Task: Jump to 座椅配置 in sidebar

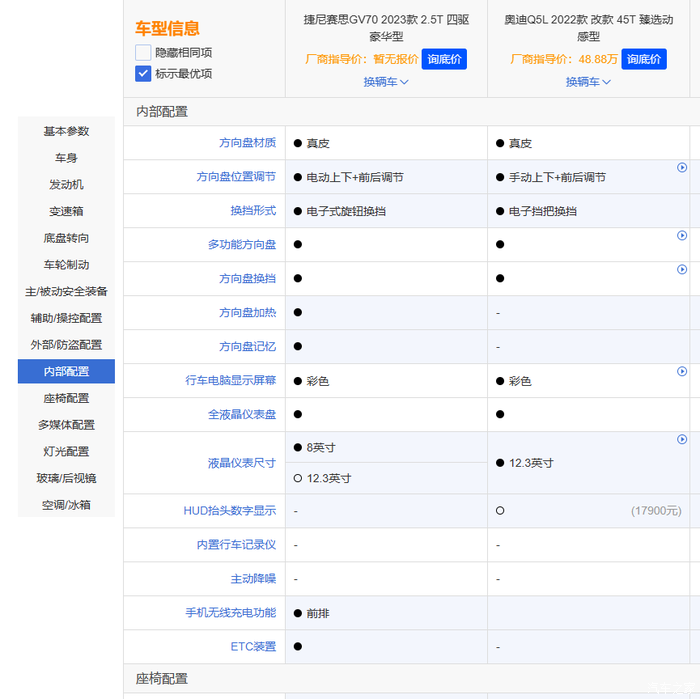Action: [x=66, y=398]
